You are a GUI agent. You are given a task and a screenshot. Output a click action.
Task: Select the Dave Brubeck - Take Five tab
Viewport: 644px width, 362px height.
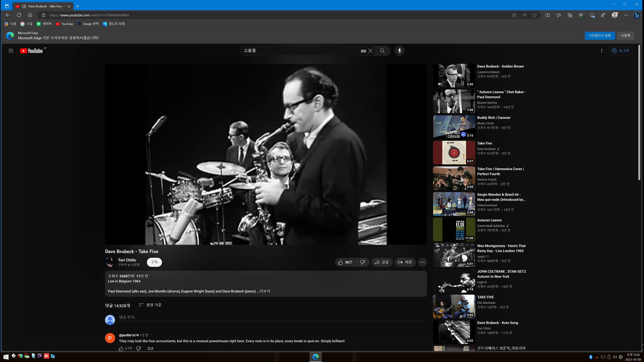[43, 6]
